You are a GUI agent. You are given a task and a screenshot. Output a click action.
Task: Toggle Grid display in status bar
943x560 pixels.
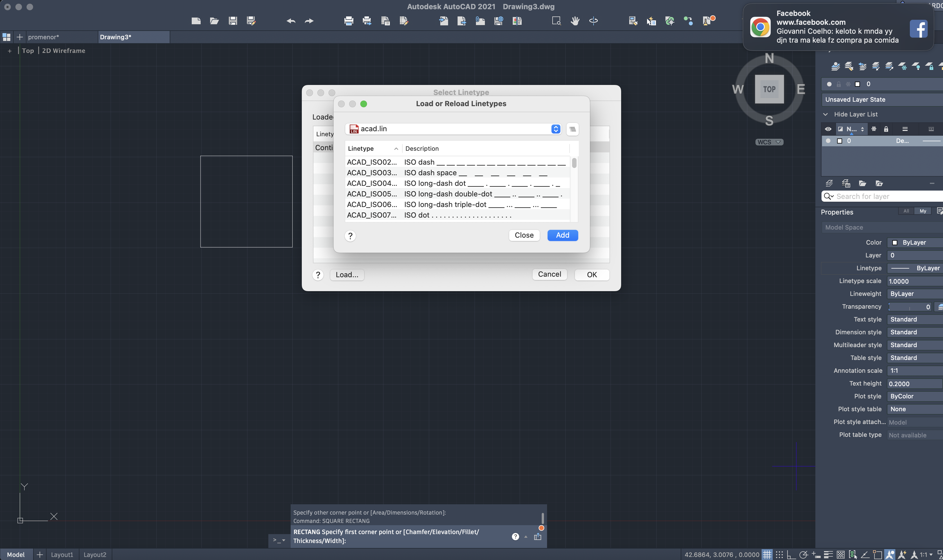[x=767, y=554]
